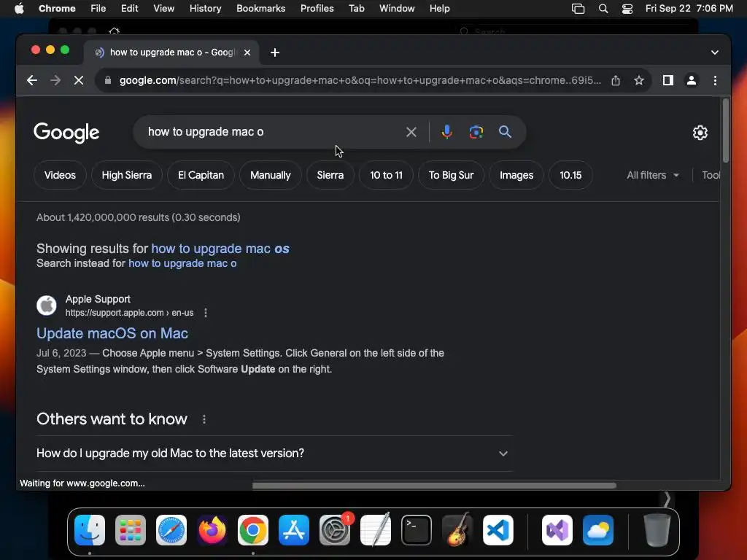Viewport: 747px width, 560px height.
Task: Close the 'how to upgrade mac o' tab
Action: [247, 52]
